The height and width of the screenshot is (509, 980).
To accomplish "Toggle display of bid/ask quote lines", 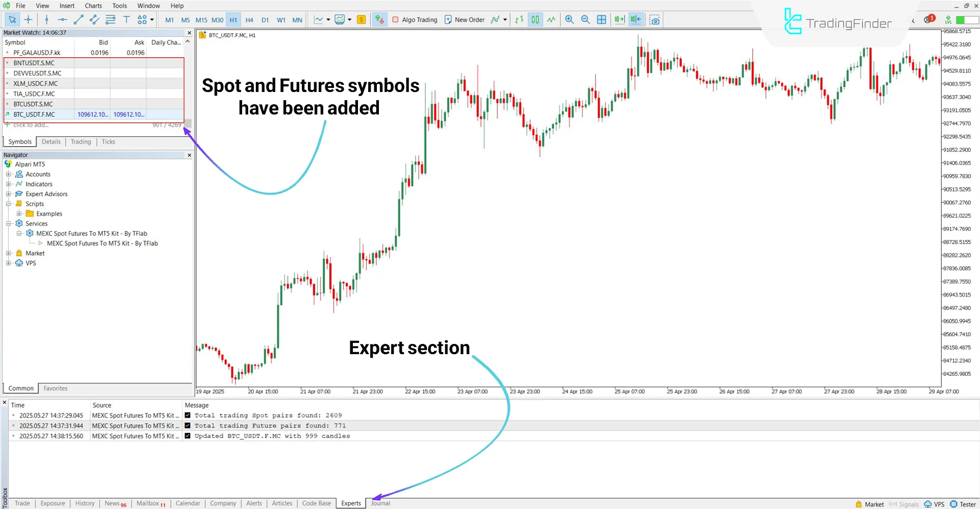I will coord(380,19).
